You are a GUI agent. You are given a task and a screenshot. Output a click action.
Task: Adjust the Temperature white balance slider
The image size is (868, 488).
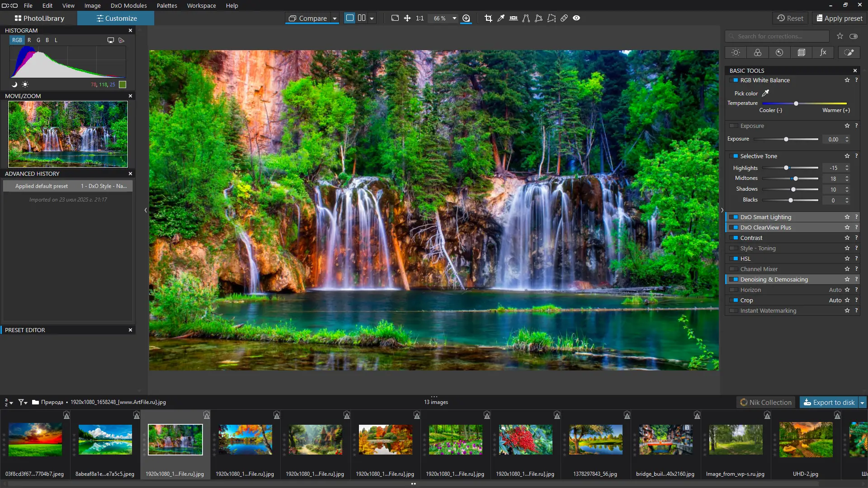796,103
